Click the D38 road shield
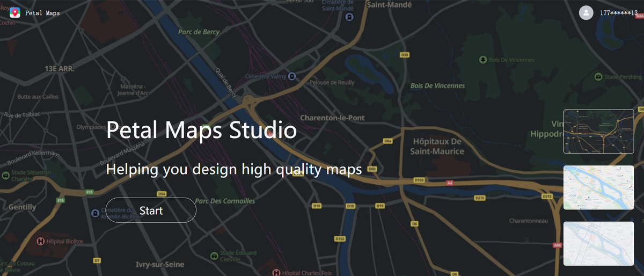This screenshot has width=644, height=276. pos(405,55)
